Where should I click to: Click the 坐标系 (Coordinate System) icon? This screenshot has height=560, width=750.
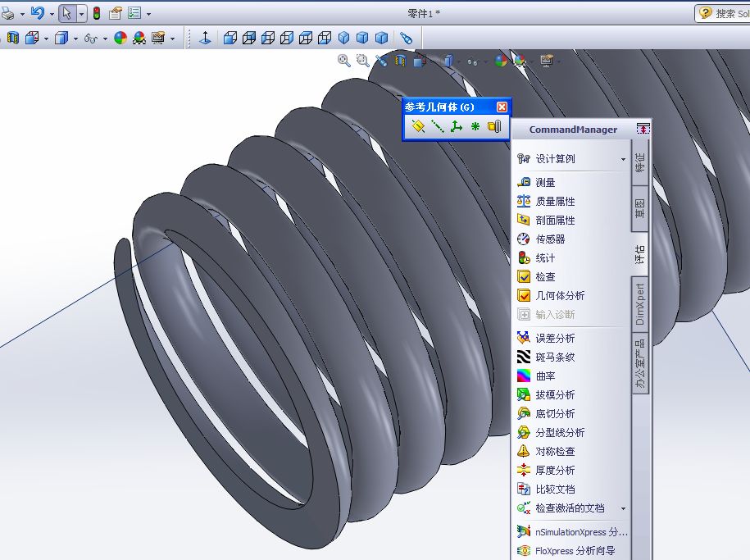(457, 127)
